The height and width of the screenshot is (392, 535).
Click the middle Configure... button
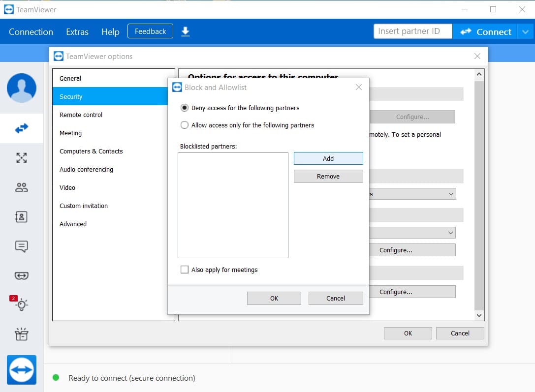tap(412, 250)
